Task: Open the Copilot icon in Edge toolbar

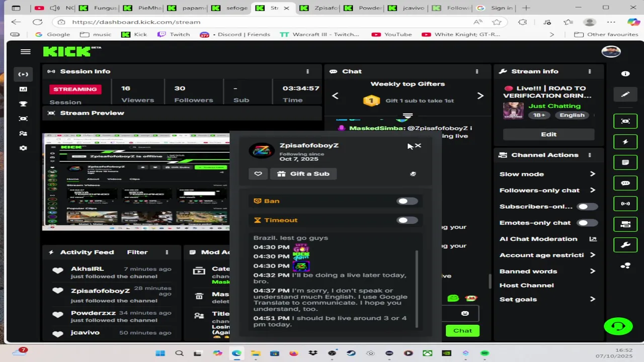Action: [x=633, y=22]
